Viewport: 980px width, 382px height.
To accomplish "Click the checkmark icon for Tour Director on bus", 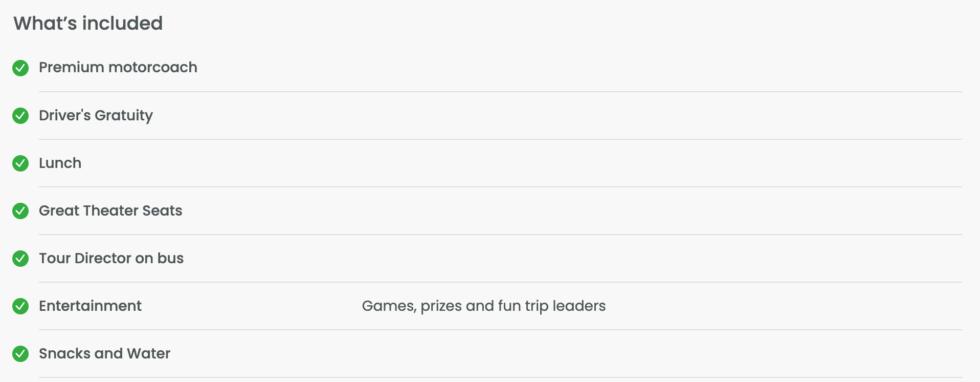I will [20, 259].
